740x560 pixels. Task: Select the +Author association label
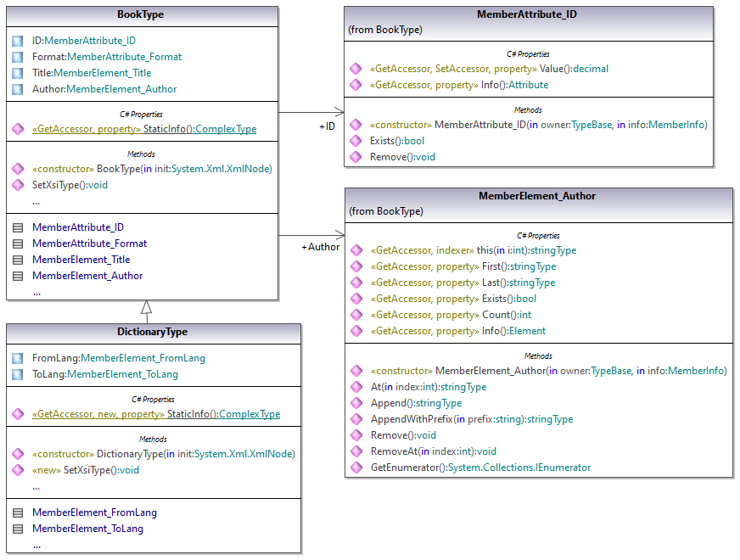pos(320,248)
